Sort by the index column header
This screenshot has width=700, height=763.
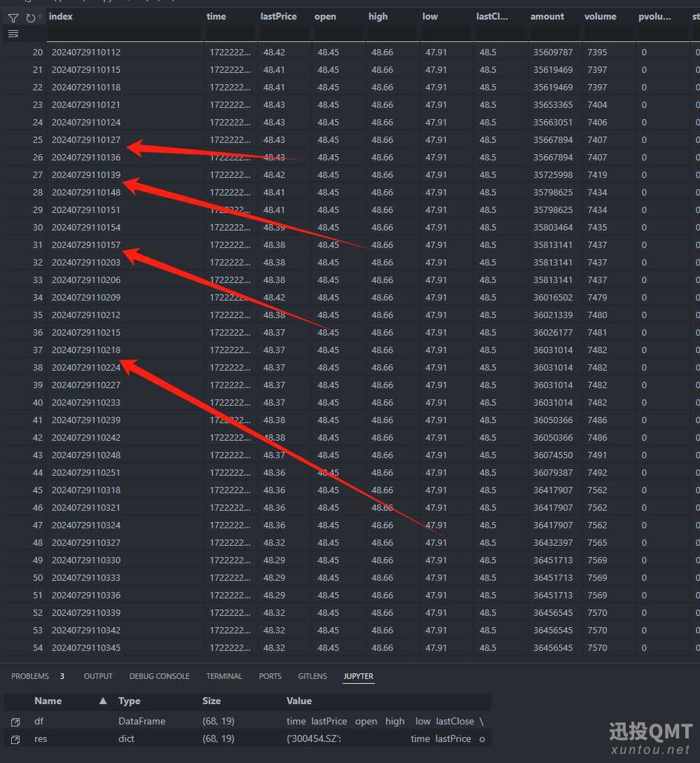click(x=61, y=17)
